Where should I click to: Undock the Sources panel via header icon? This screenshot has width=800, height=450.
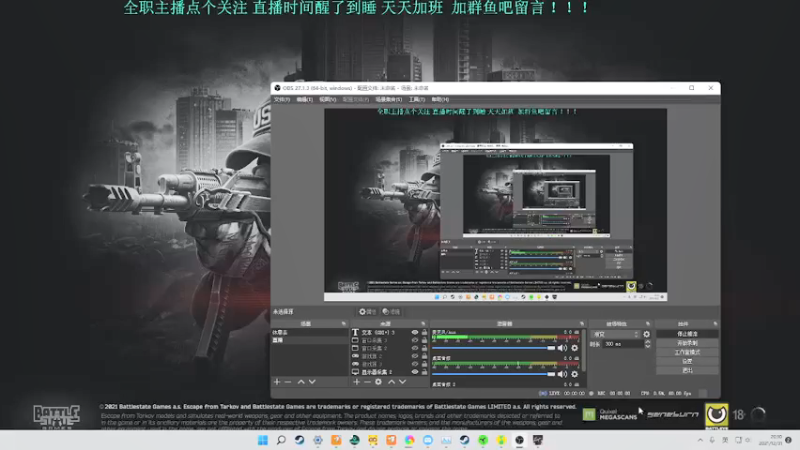[x=423, y=323]
